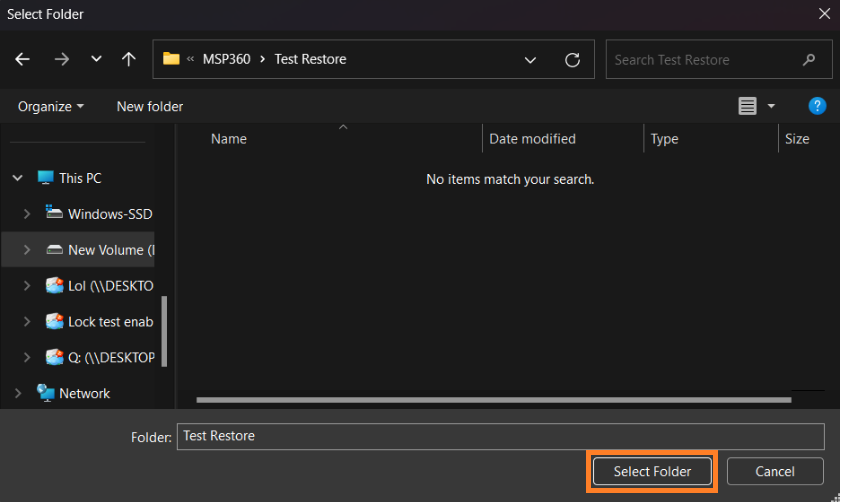Click the view layout icon

[747, 106]
